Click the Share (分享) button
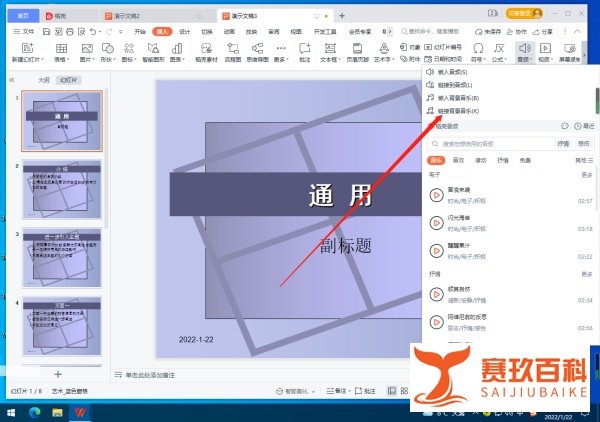 click(543, 32)
